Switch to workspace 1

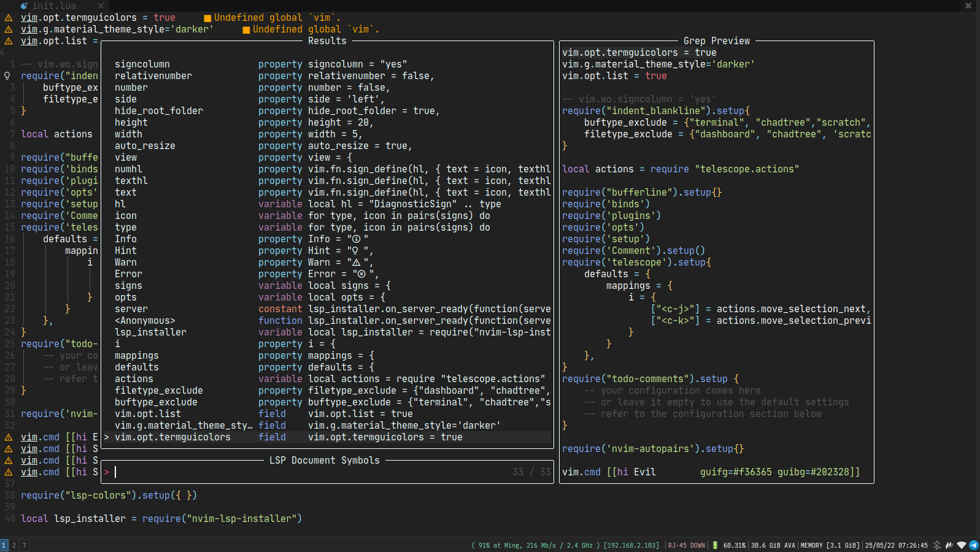4,545
